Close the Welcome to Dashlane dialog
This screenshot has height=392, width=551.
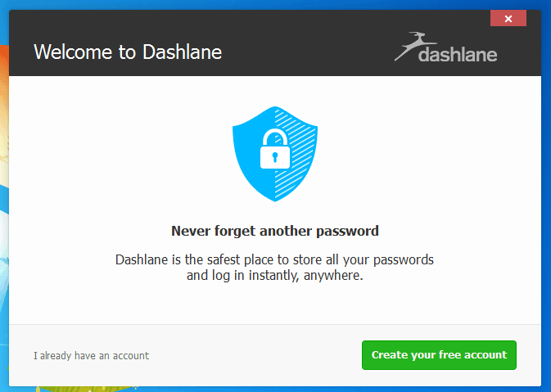(x=508, y=18)
